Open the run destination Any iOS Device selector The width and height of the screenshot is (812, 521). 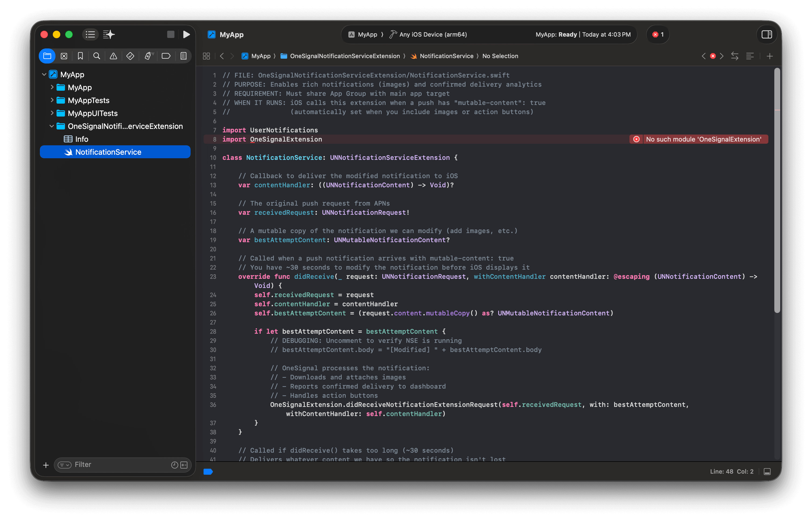428,34
